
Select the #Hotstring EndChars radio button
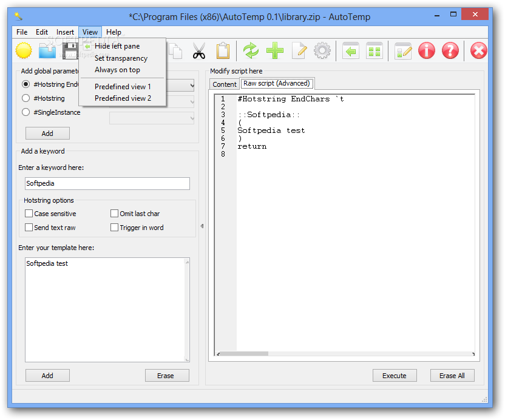pos(25,84)
